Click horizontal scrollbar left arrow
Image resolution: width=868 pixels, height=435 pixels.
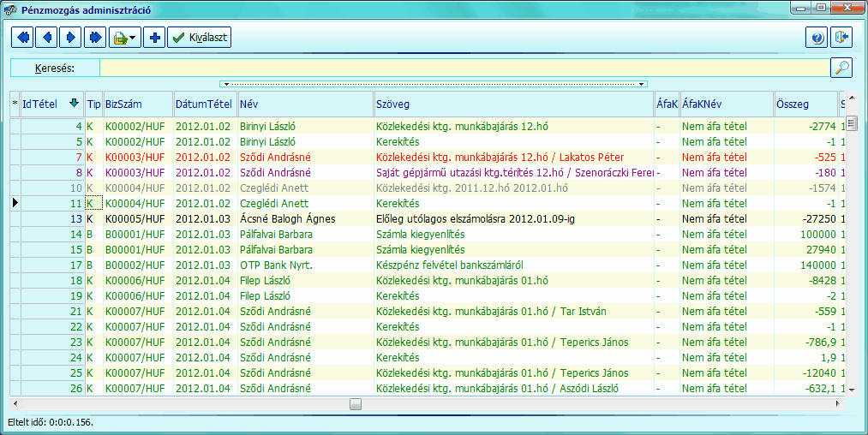click(15, 404)
